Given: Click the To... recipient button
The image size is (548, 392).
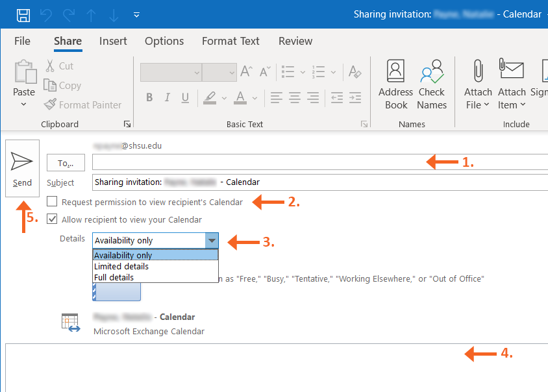Looking at the screenshot, I should [x=66, y=164].
